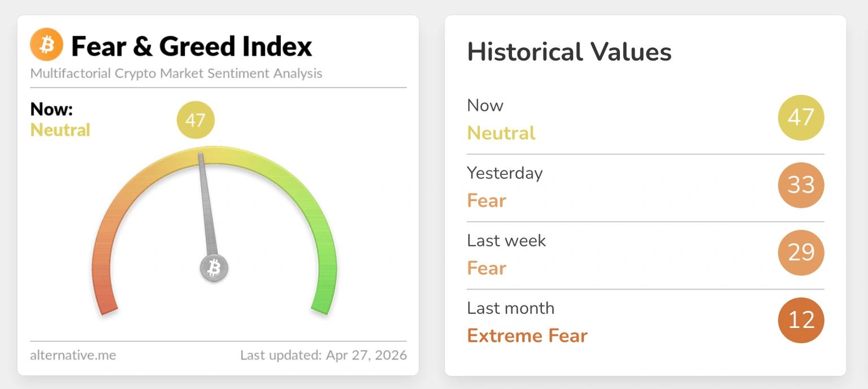868x389 pixels.
Task: Select the Neutral label under Now in gauge card
Action: coord(60,130)
